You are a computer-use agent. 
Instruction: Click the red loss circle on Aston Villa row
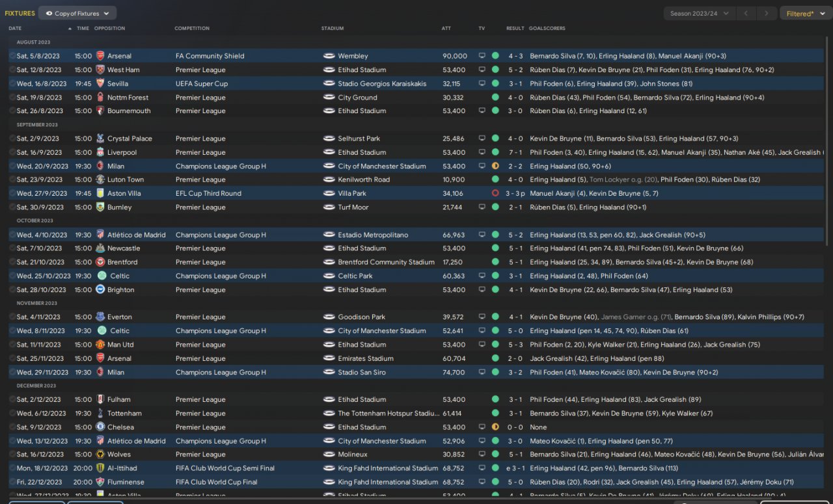pos(495,193)
